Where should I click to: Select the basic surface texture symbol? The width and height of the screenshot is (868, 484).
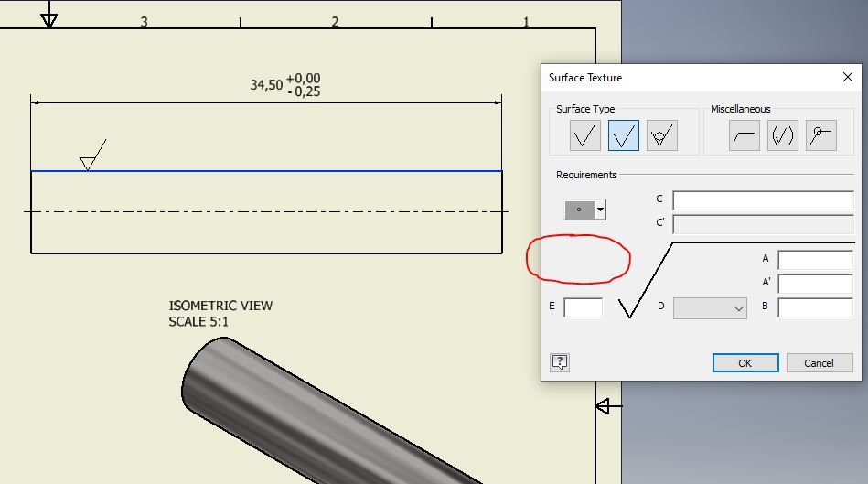[x=585, y=135]
